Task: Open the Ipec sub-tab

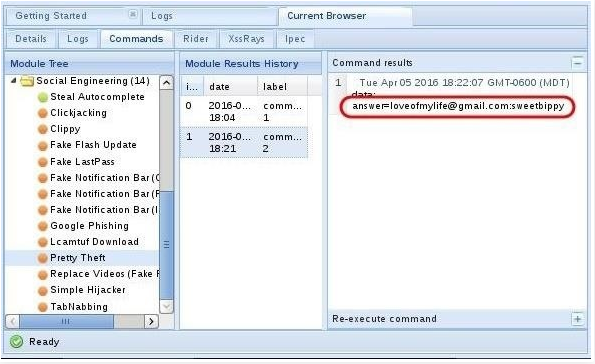Action: point(295,39)
